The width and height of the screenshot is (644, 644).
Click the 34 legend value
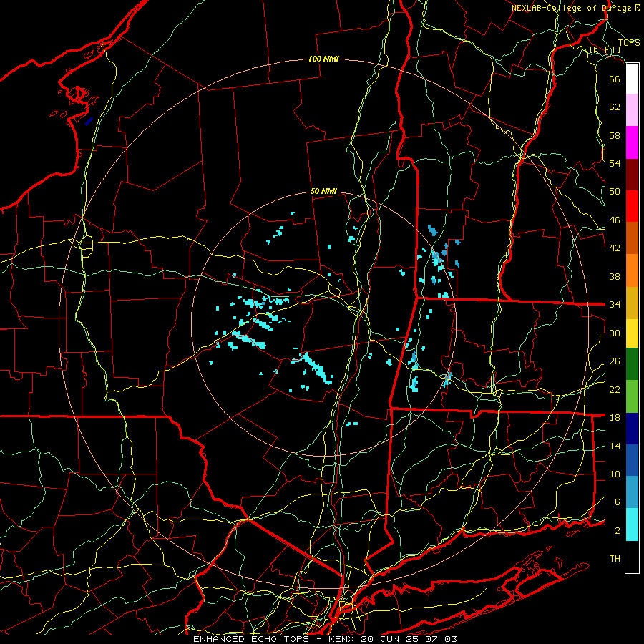pyautogui.click(x=615, y=305)
